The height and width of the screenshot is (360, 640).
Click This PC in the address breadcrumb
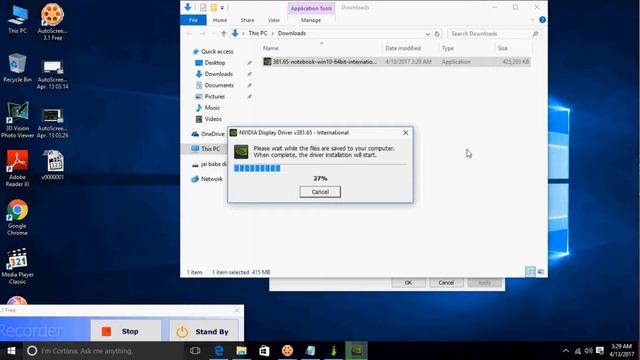click(x=258, y=33)
